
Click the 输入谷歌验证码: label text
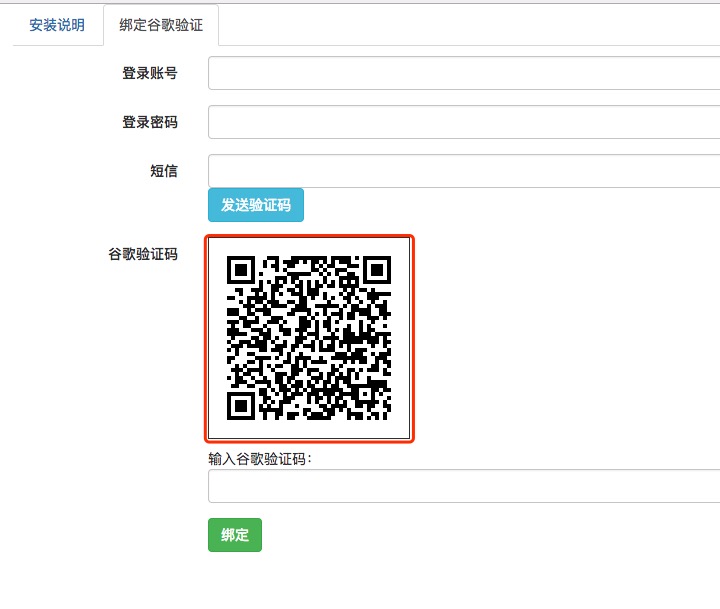pyautogui.click(x=260, y=459)
